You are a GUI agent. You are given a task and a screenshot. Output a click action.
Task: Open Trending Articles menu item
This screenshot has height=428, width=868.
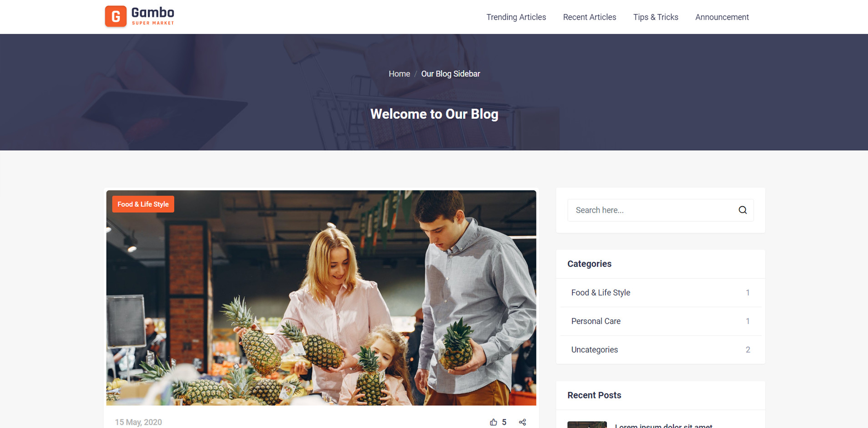click(516, 17)
